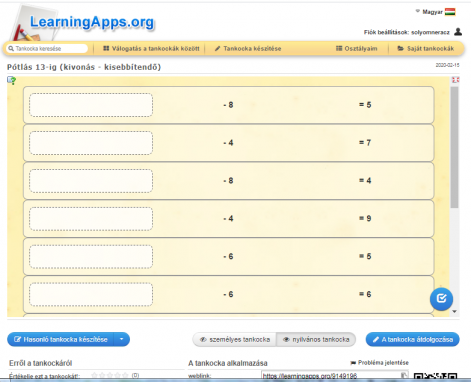Report a problem via Probléma jelentése
The width and height of the screenshot is (471, 382).
379,363
